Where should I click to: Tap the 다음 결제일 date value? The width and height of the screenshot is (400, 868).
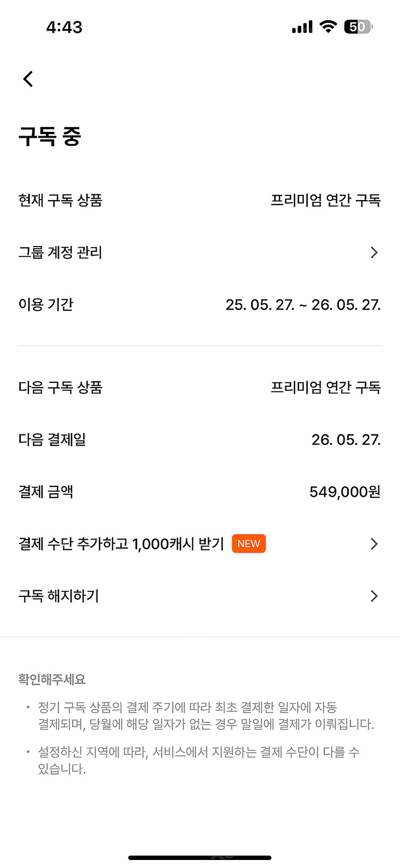click(346, 440)
